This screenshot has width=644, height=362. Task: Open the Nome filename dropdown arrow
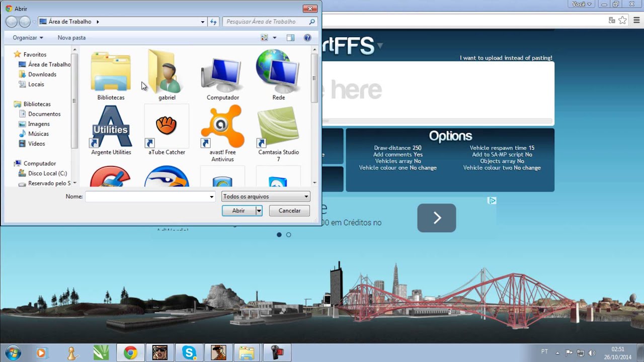tap(212, 197)
